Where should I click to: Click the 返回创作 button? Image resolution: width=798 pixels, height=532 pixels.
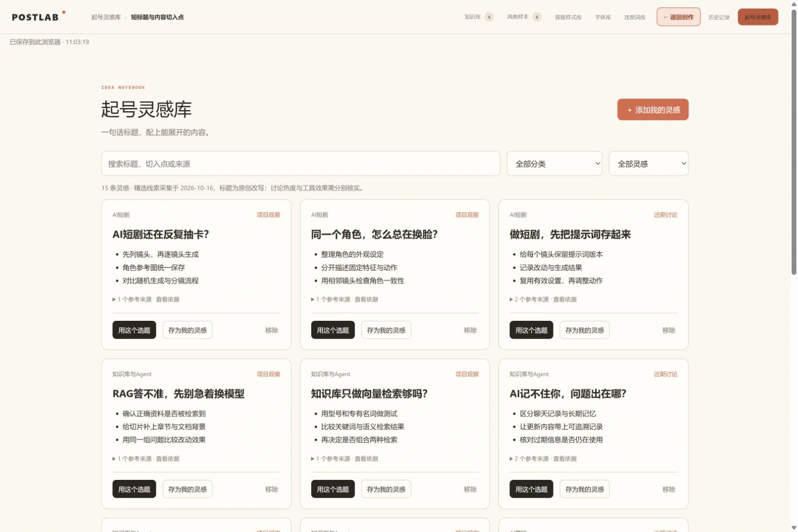pyautogui.click(x=678, y=17)
